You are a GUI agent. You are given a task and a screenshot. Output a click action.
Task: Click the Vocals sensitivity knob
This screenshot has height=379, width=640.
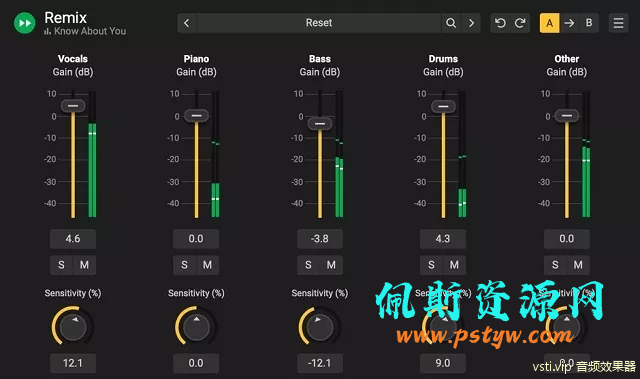pyautogui.click(x=73, y=327)
